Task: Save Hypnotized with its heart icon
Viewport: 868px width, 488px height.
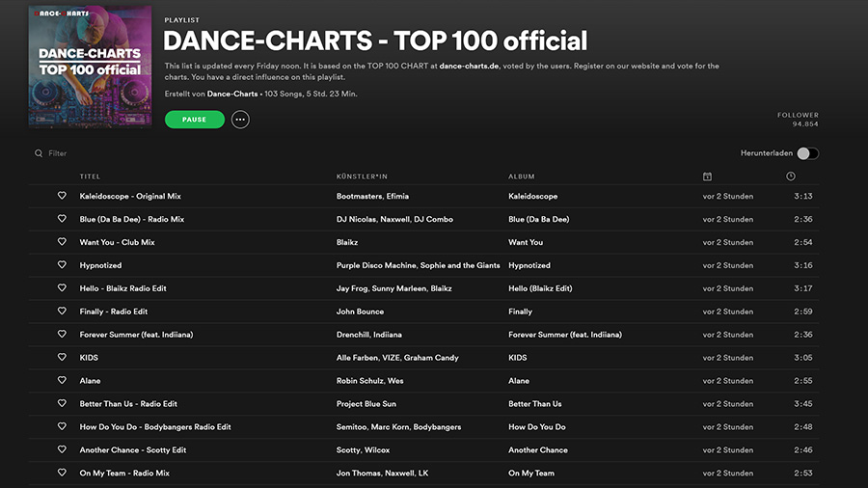Action: (x=62, y=264)
